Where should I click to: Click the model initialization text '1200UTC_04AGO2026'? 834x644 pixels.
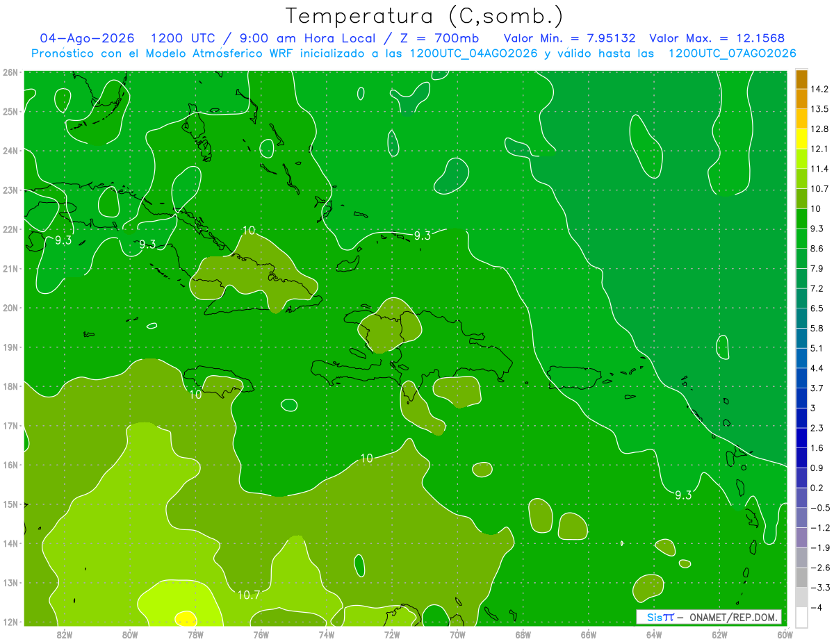[473, 53]
